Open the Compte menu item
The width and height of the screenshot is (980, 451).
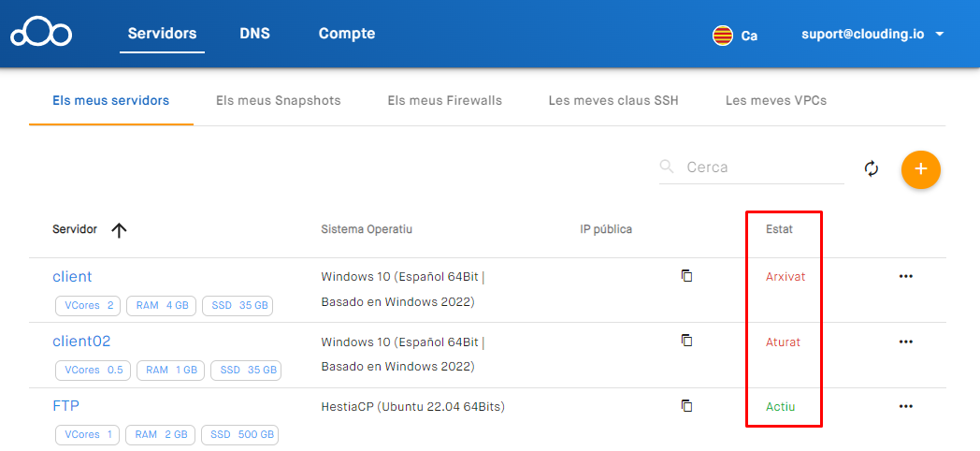point(346,34)
